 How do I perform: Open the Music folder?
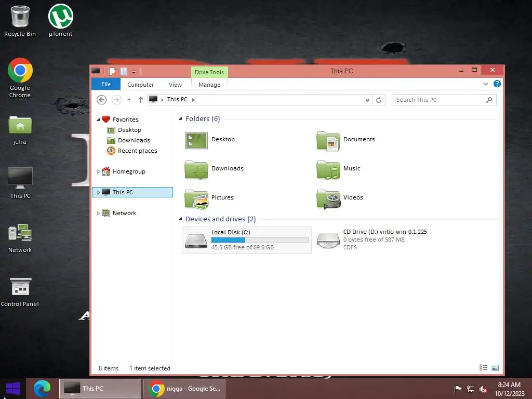tap(338, 169)
